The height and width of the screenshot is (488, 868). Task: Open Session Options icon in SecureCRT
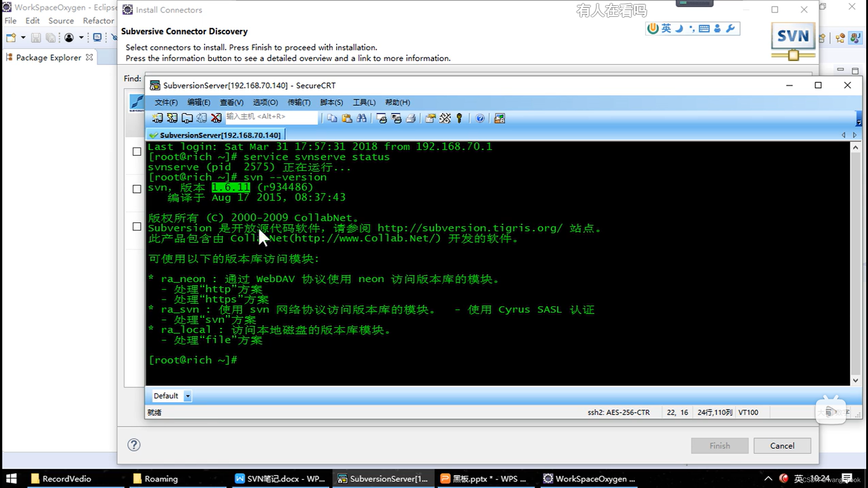pos(430,118)
